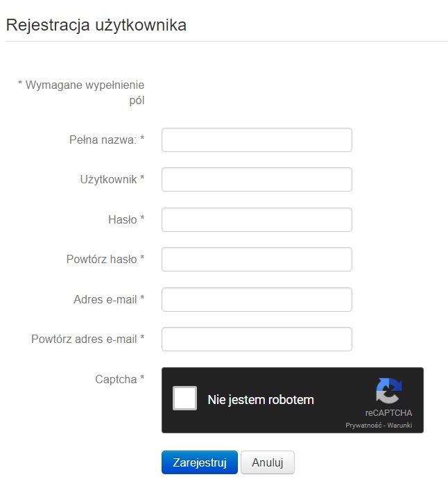This screenshot has height=495, width=448.
Task: Cancel registration with Anuluj button
Action: click(x=268, y=462)
